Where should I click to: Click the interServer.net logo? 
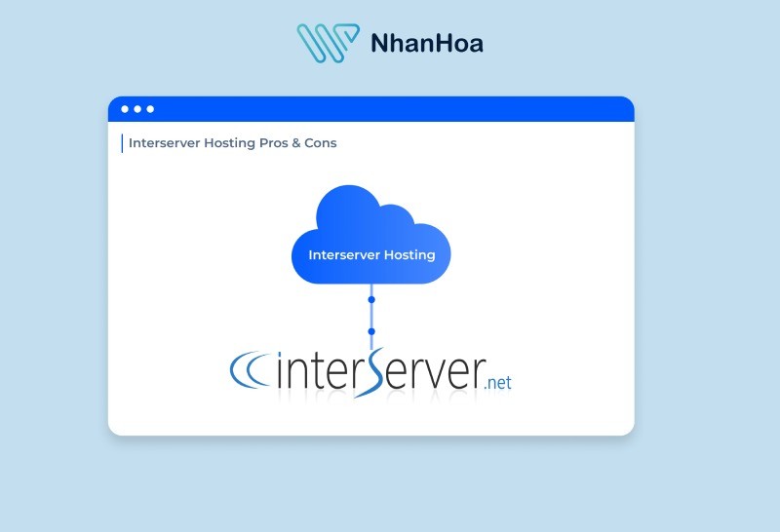tap(370, 373)
